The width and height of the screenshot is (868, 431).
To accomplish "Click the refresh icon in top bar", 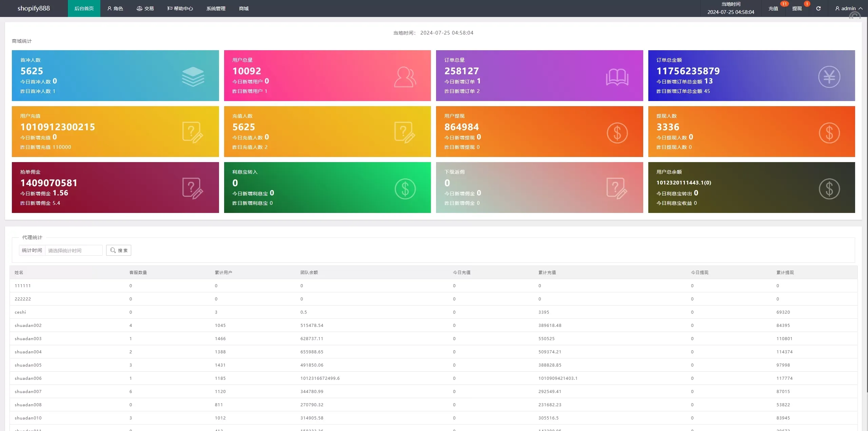I will click(818, 8).
